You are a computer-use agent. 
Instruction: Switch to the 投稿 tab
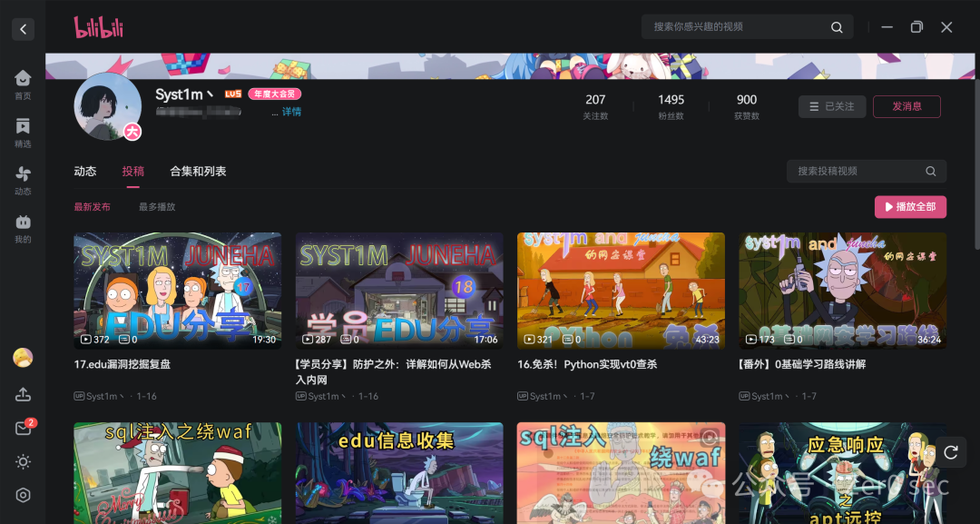tap(133, 171)
